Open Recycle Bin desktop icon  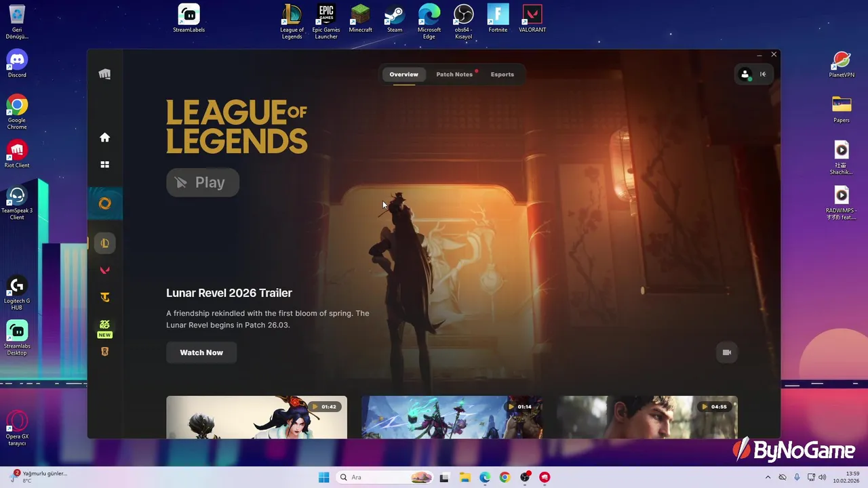tap(17, 22)
